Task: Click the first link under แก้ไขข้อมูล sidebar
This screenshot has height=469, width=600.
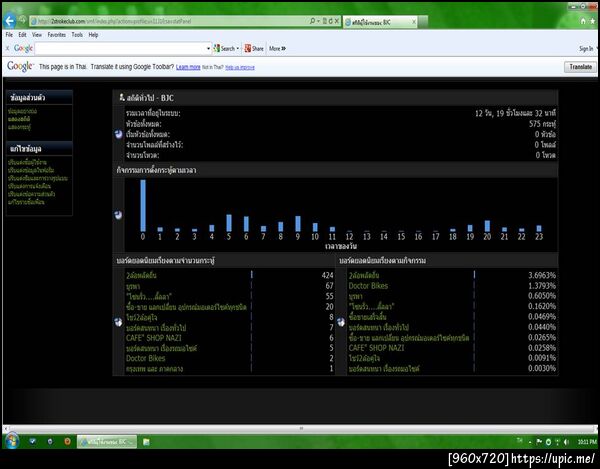Action: click(x=27, y=162)
